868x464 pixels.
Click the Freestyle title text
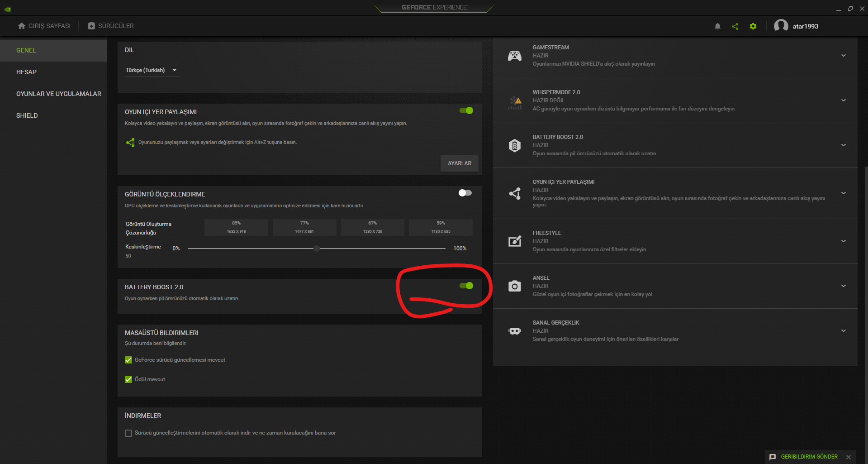pos(547,233)
